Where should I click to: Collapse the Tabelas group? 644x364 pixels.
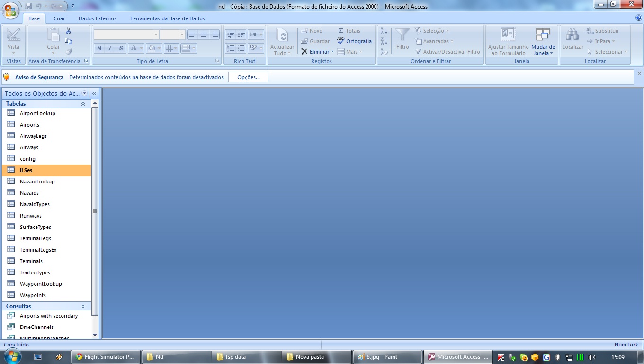point(83,104)
